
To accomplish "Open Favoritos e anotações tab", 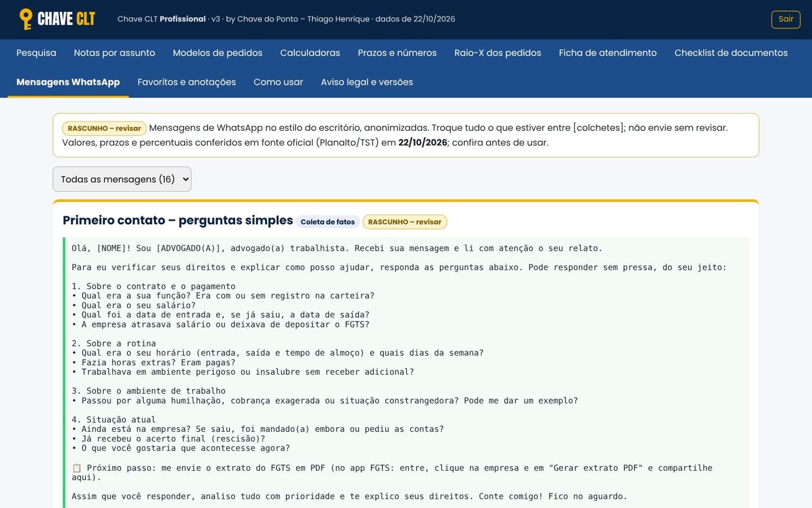I will tap(187, 82).
